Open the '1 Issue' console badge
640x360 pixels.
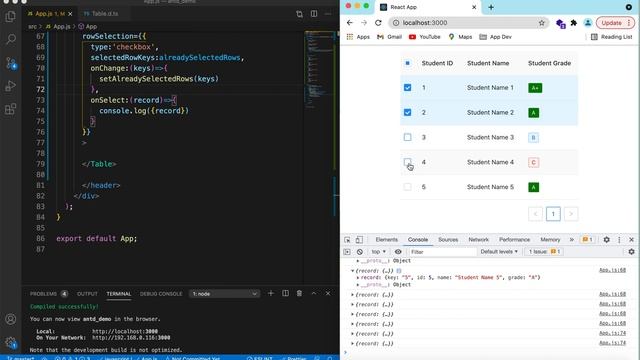(x=544, y=252)
